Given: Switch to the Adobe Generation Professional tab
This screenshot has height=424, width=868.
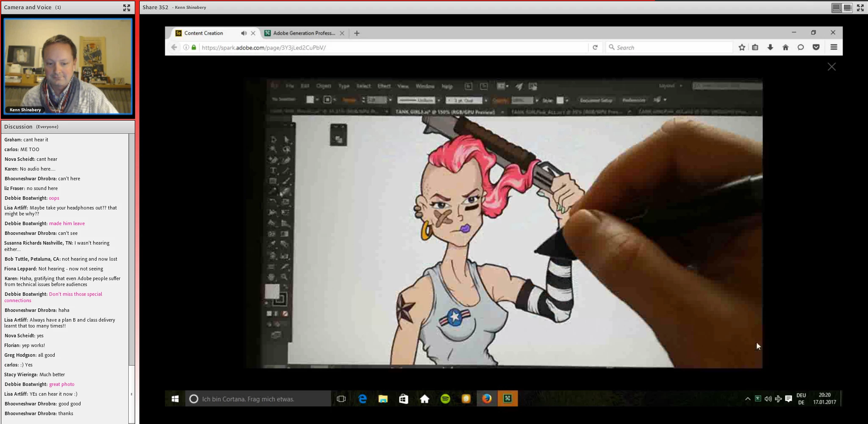Looking at the screenshot, I should point(304,33).
